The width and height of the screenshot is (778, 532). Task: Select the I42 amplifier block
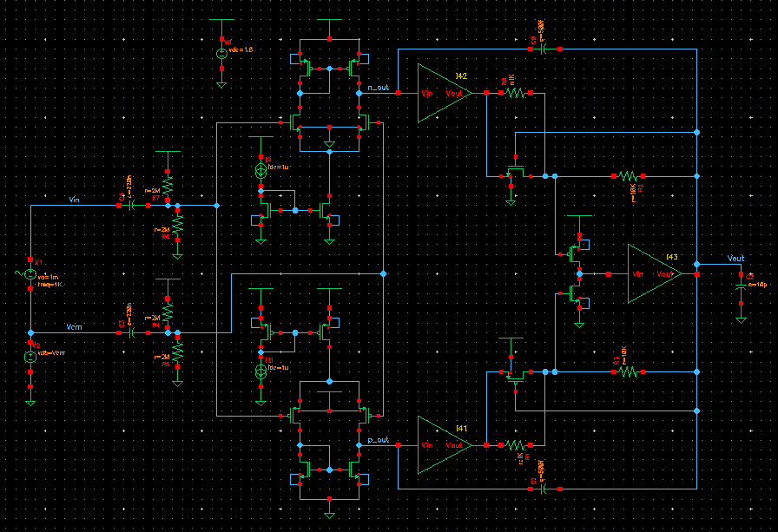pos(441,92)
